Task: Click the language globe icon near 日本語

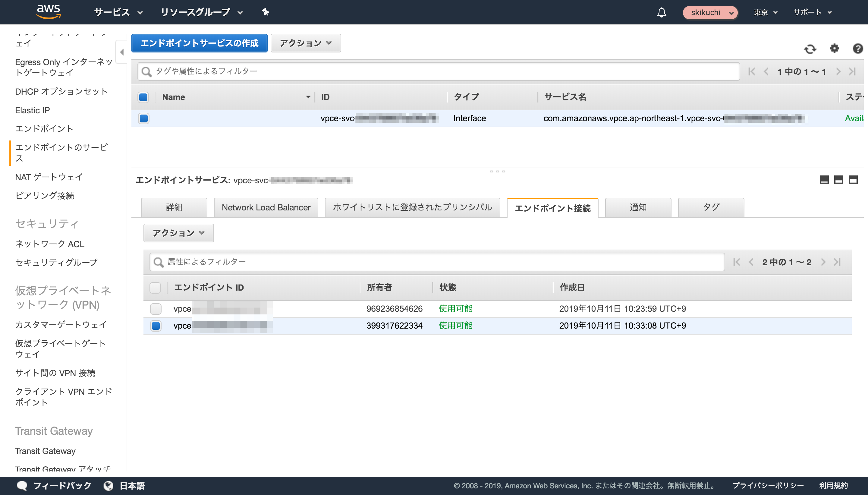Action: [x=108, y=485]
